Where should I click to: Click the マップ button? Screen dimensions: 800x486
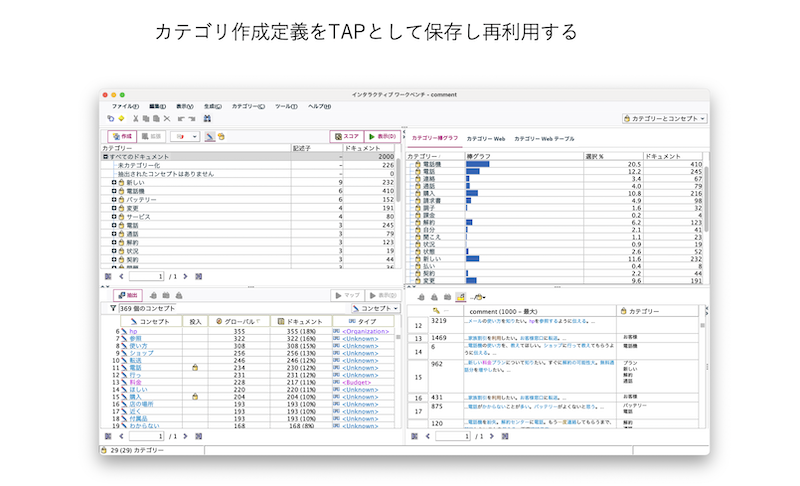click(x=347, y=295)
